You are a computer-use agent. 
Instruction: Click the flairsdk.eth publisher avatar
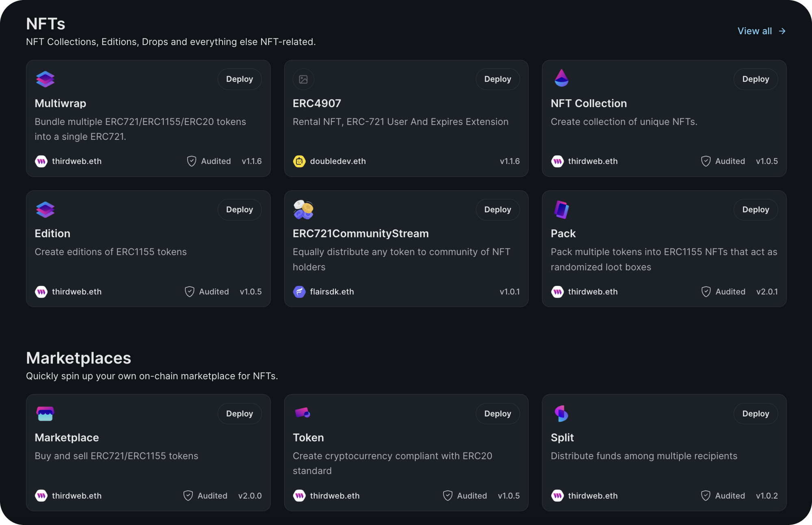pos(299,292)
